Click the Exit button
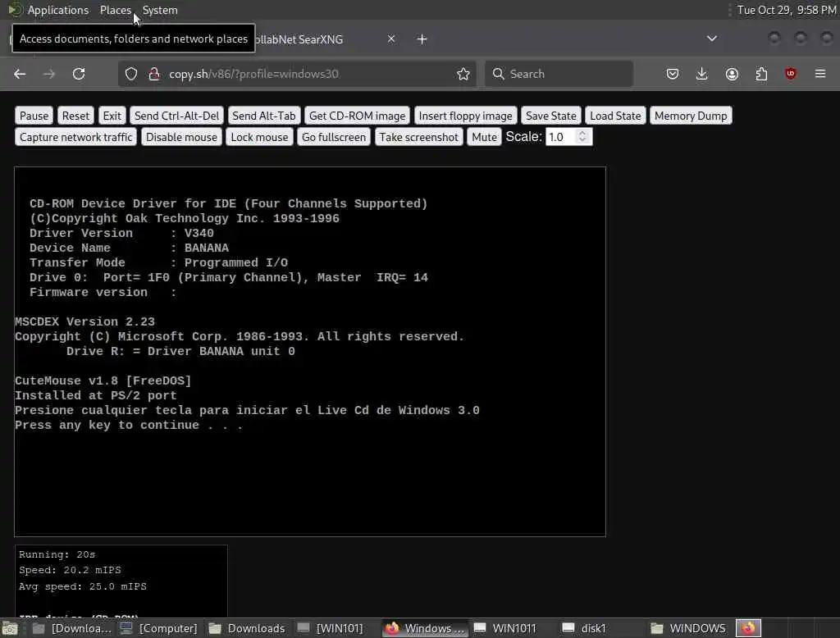 (112, 116)
